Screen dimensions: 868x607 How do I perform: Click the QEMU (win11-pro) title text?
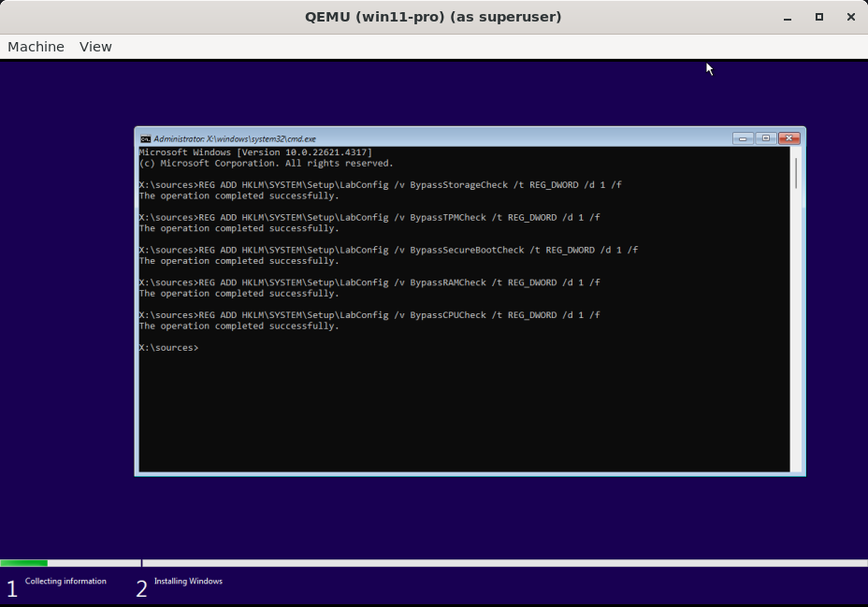(433, 17)
